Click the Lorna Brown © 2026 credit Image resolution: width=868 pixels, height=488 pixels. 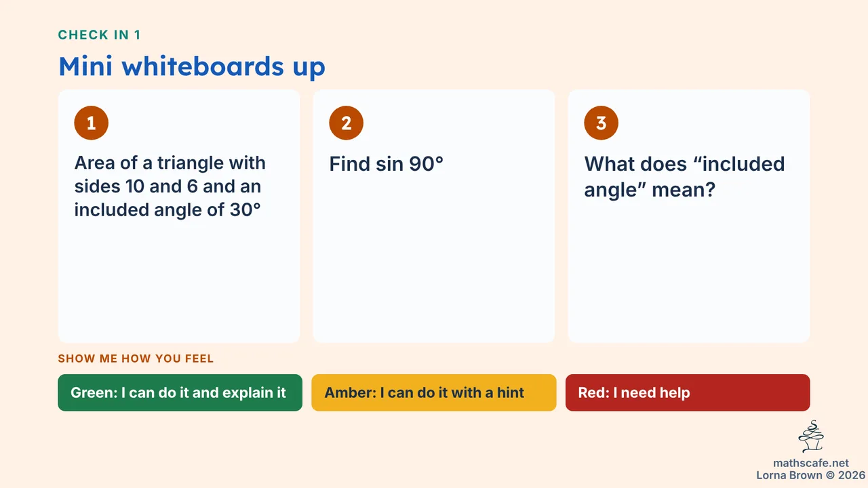(811, 475)
